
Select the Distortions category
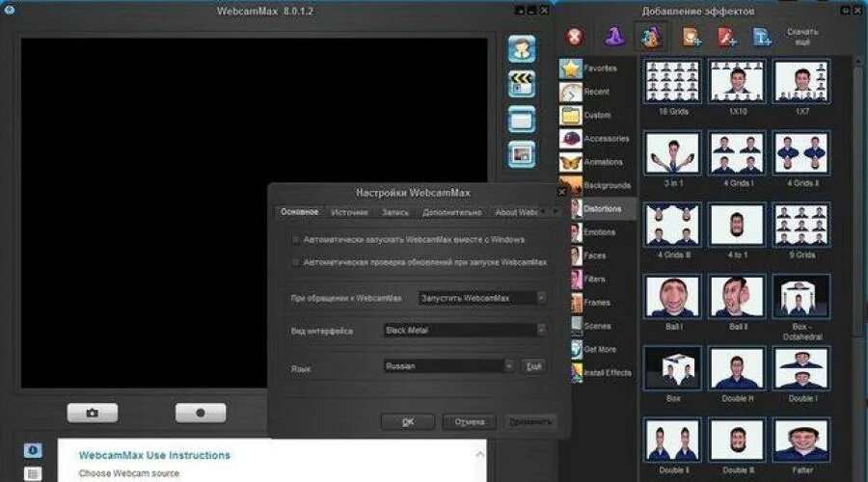click(x=604, y=209)
